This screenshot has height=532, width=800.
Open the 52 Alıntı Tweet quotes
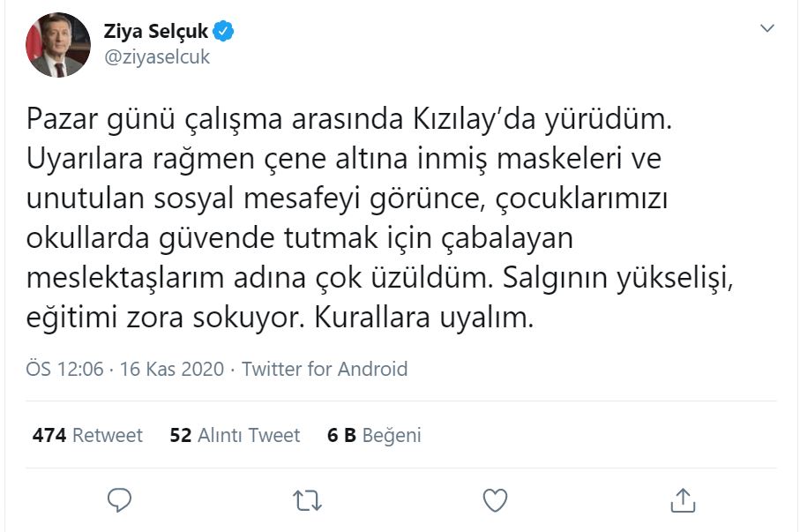(235, 435)
